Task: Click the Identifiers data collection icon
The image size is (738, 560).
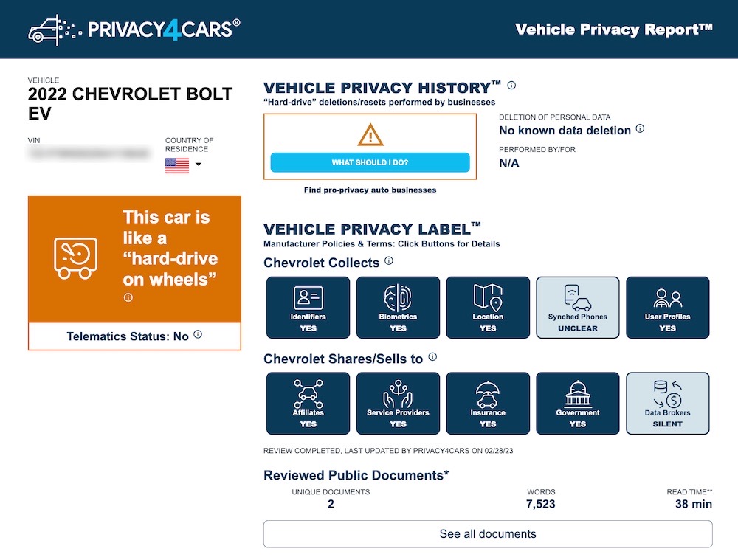Action: [x=308, y=308]
